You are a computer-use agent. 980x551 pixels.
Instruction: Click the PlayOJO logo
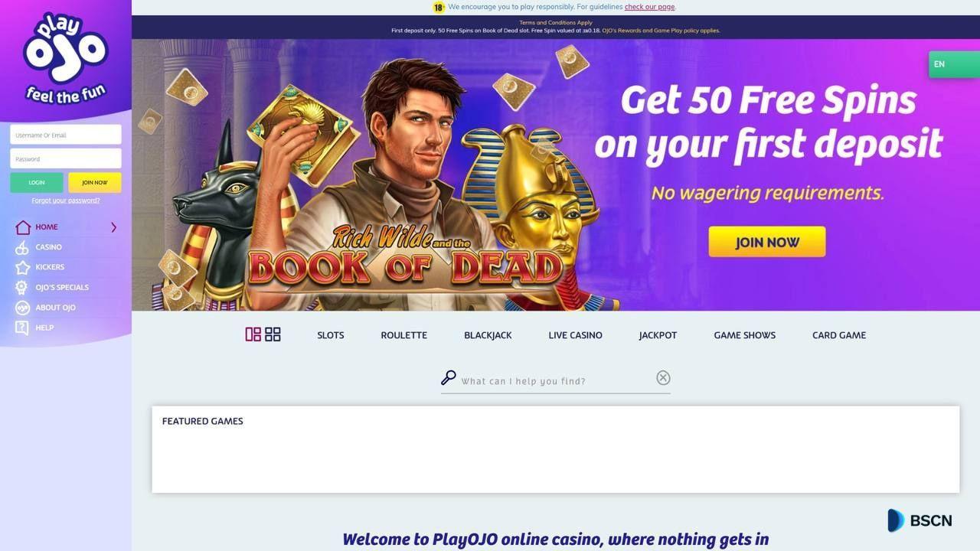pos(66,58)
